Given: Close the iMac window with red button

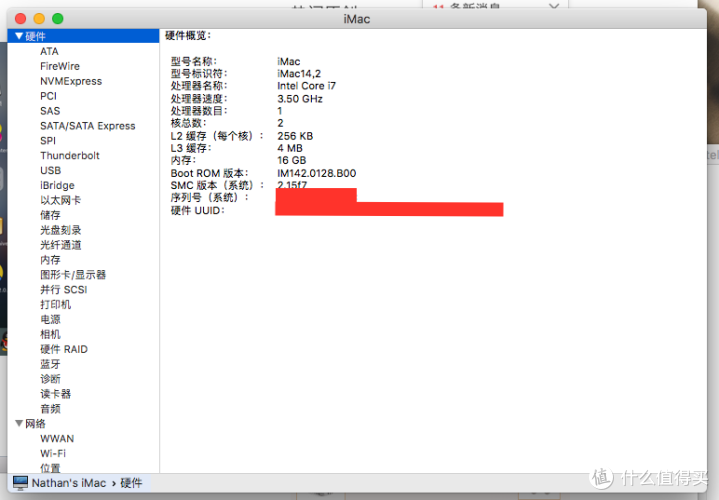Looking at the screenshot, I should pyautogui.click(x=21, y=18).
